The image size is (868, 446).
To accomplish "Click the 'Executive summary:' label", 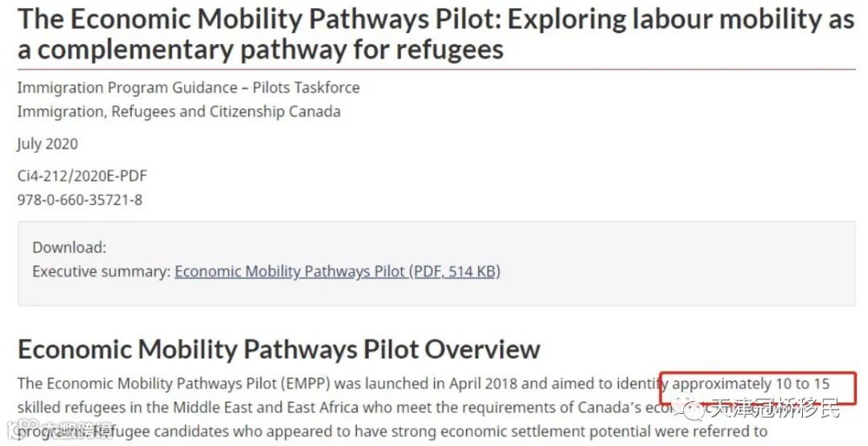I will 101,272.
